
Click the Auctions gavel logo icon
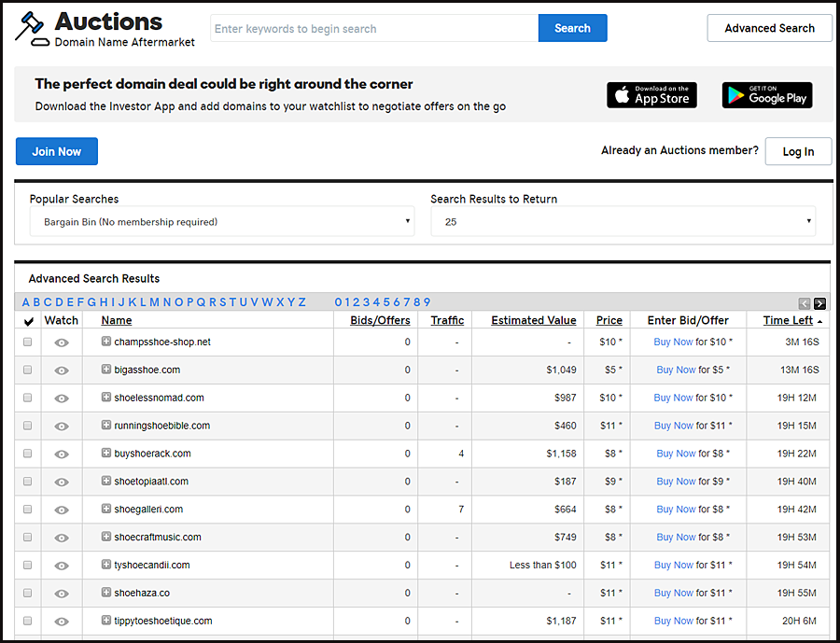pos(32,29)
